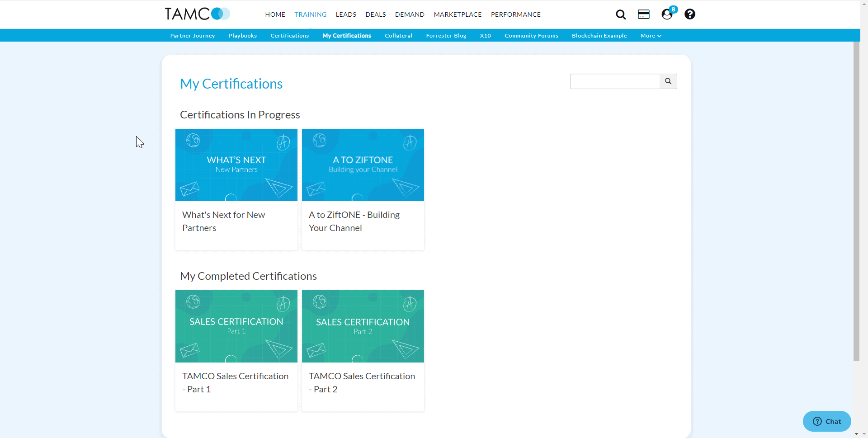Visit the Community Forums link
This screenshot has height=438, width=868.
pos(531,36)
